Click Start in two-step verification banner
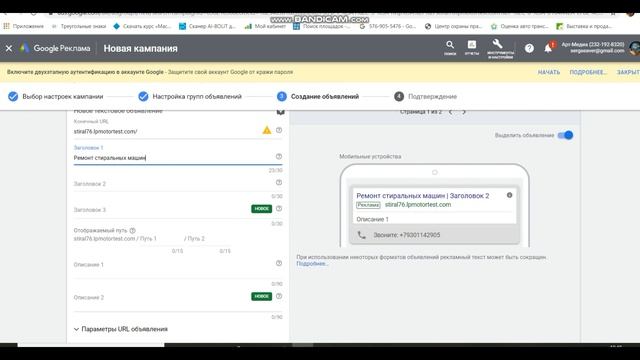640x360 pixels. pyautogui.click(x=549, y=72)
